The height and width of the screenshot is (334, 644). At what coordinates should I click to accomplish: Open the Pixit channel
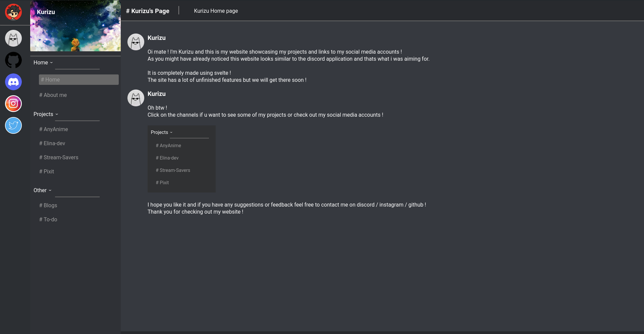pos(46,171)
